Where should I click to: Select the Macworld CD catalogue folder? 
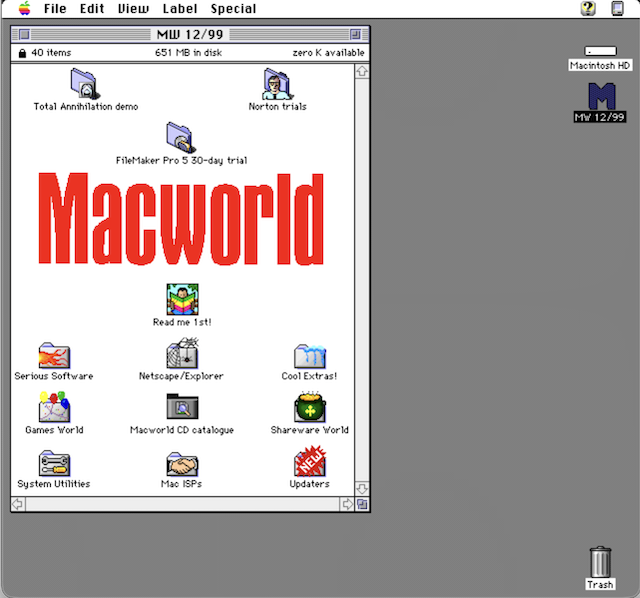182,407
